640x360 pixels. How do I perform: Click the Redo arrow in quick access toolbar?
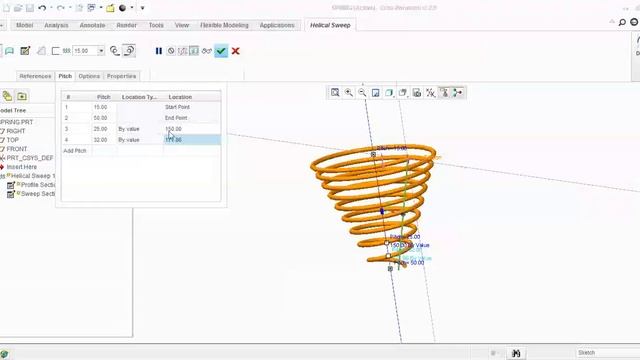coord(60,8)
